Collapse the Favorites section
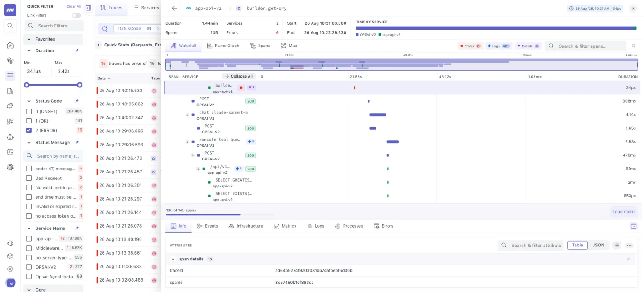The width and height of the screenshot is (644, 292). point(30,39)
